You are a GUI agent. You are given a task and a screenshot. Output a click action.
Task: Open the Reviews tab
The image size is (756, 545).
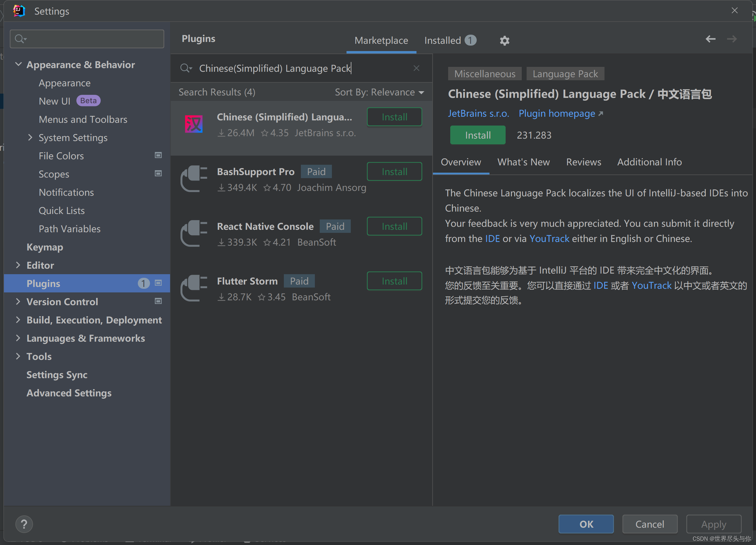pyautogui.click(x=584, y=162)
